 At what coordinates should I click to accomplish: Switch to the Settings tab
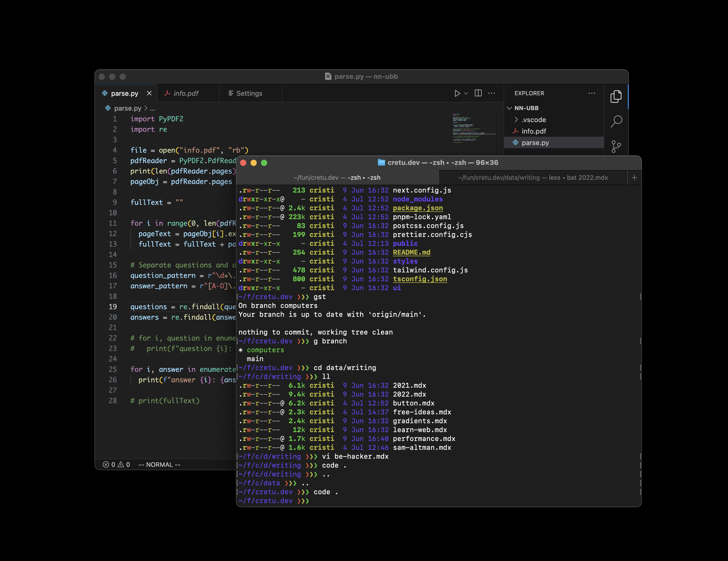click(249, 93)
